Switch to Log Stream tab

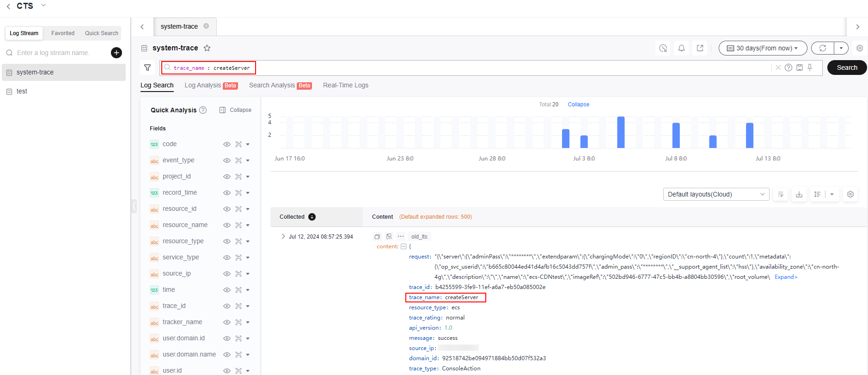pyautogui.click(x=24, y=33)
